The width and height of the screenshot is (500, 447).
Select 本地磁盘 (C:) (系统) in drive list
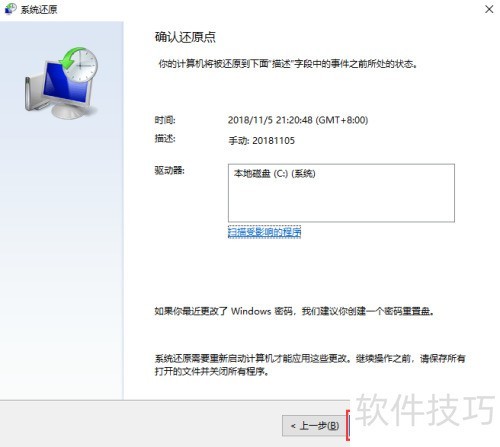(x=274, y=174)
